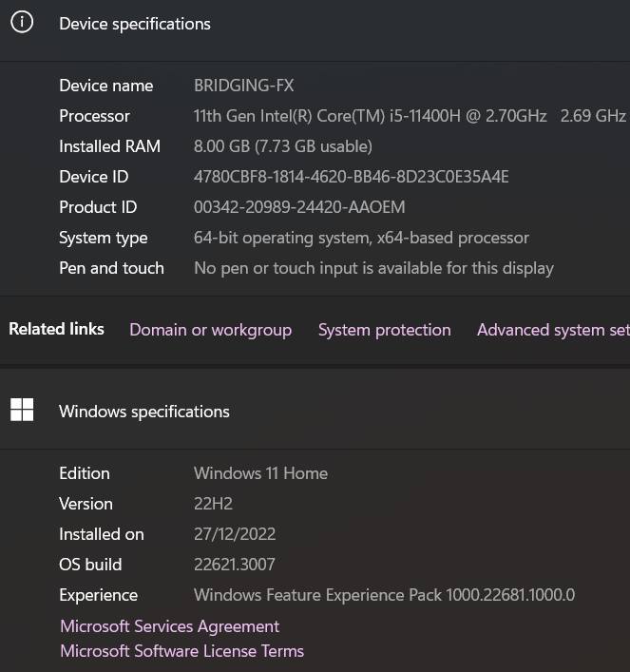Click the Installed RAM label

109,146
